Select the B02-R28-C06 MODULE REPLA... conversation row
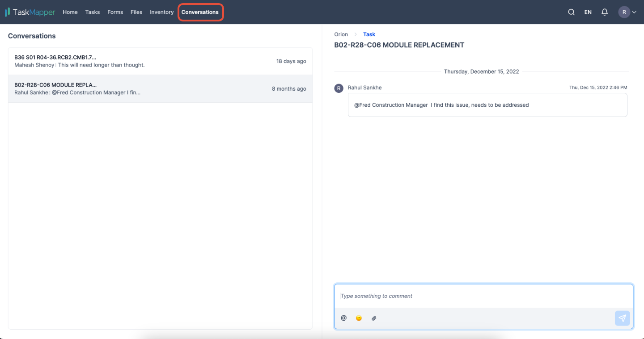Image resolution: width=644 pixels, height=339 pixels. click(x=160, y=89)
